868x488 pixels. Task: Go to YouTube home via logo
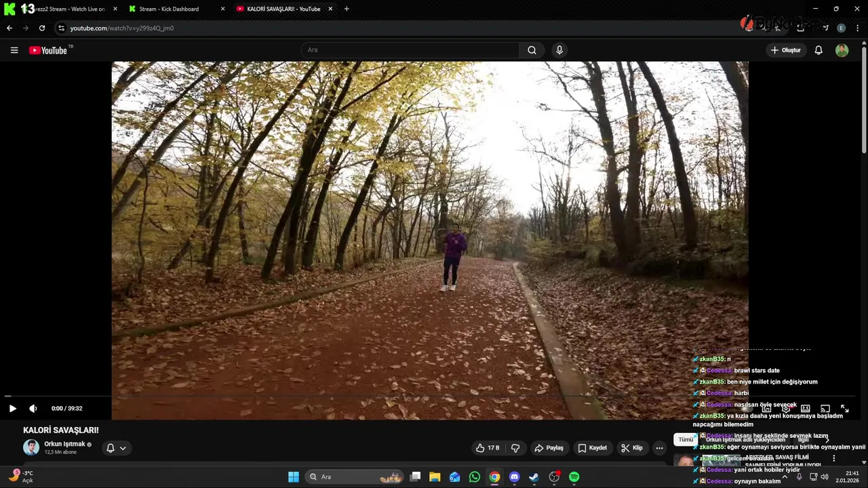point(49,50)
